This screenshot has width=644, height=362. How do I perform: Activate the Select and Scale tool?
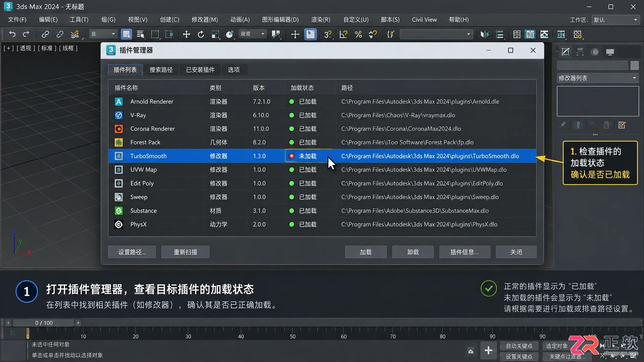215,34
